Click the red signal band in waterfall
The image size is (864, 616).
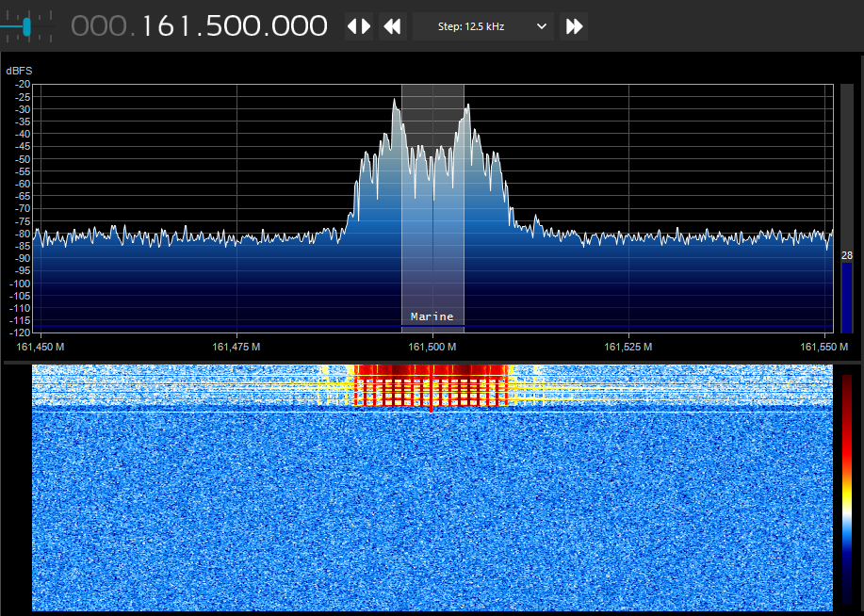432,385
